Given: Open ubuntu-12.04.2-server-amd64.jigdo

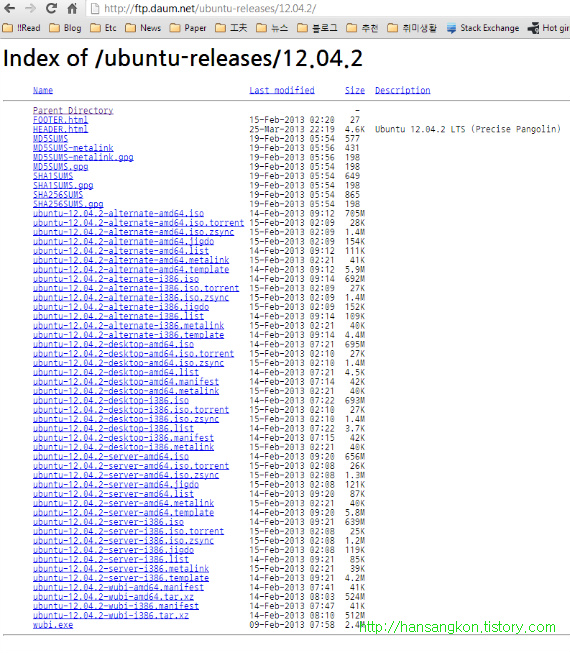Looking at the screenshot, I should tap(116, 485).
